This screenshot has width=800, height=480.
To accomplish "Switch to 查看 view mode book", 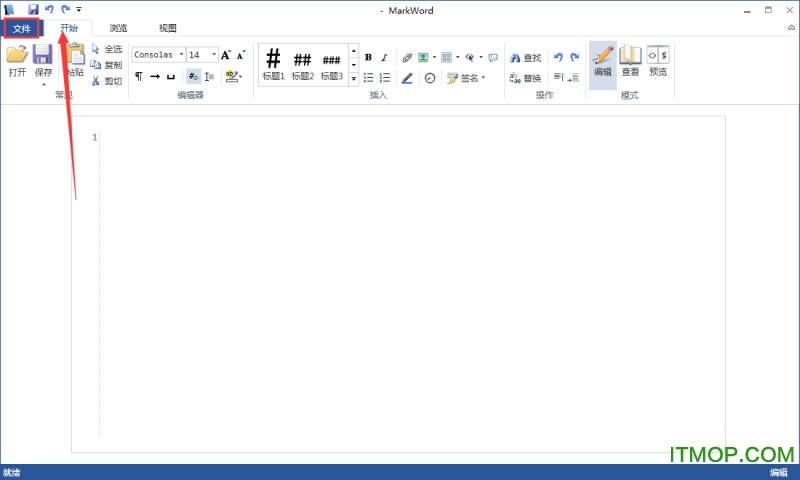I will tap(630, 61).
